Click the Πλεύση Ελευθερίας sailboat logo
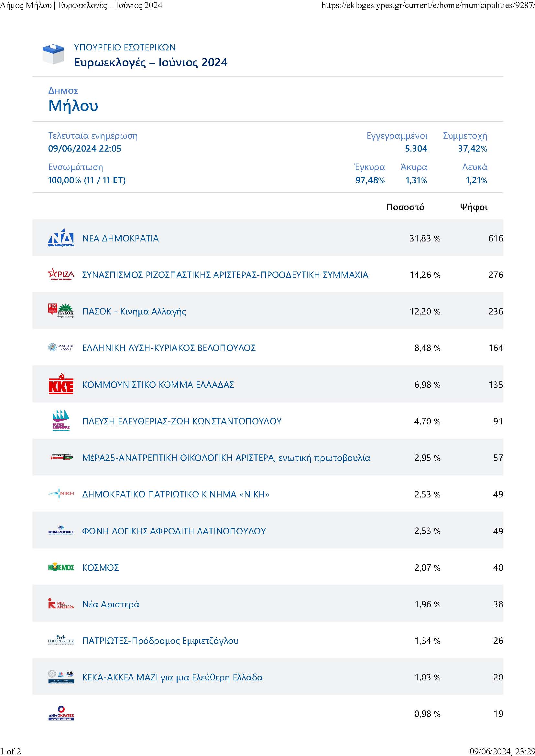Viewport: 535px width, 756px height. (61, 421)
